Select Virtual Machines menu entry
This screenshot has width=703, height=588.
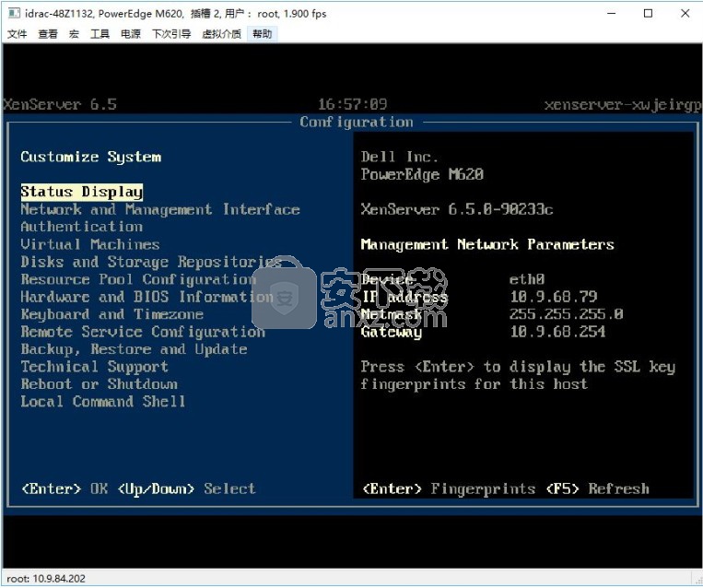[90, 244]
